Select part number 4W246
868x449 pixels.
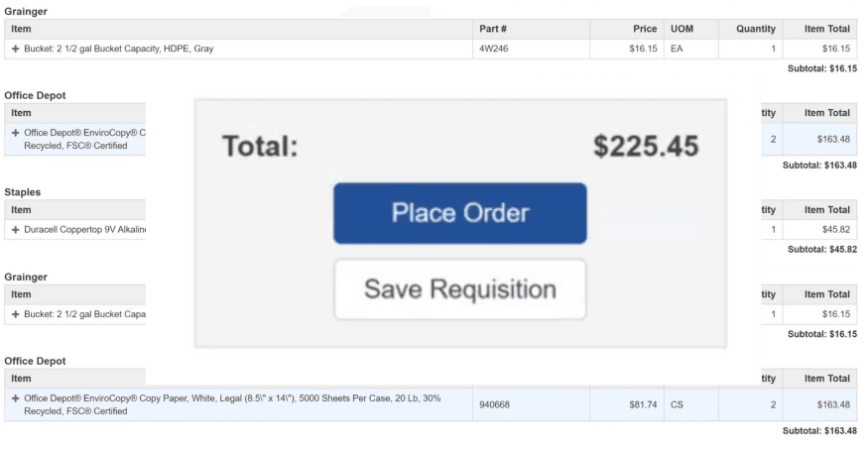pyautogui.click(x=495, y=49)
